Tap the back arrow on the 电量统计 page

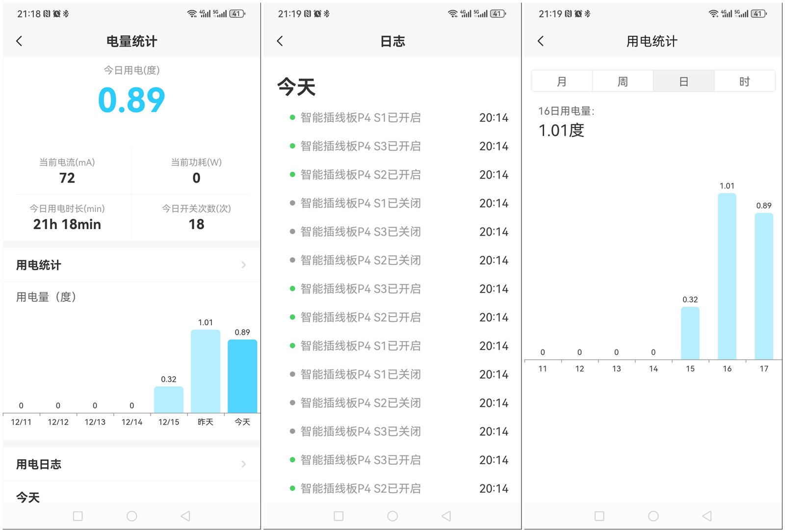tap(19, 41)
